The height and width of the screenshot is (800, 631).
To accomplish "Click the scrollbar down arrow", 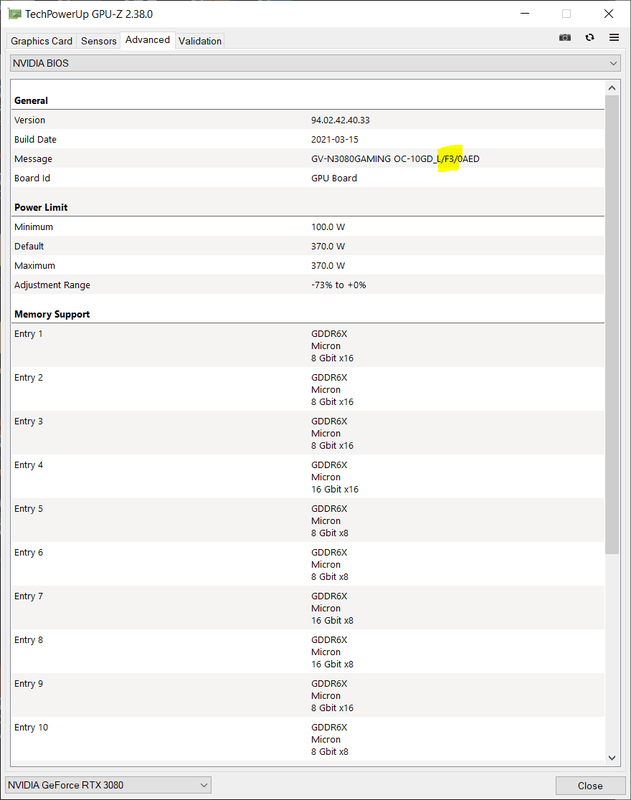I will point(612,758).
